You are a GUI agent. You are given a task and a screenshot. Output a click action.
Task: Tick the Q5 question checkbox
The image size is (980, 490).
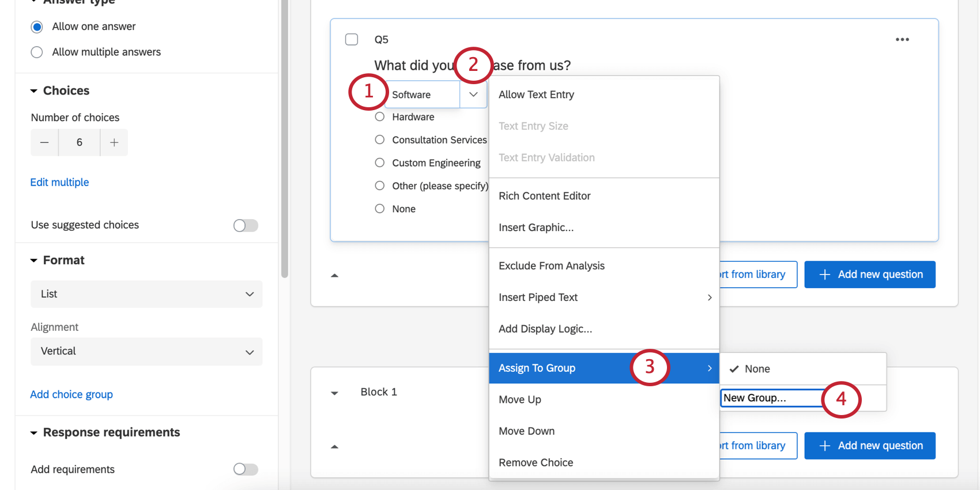point(352,39)
